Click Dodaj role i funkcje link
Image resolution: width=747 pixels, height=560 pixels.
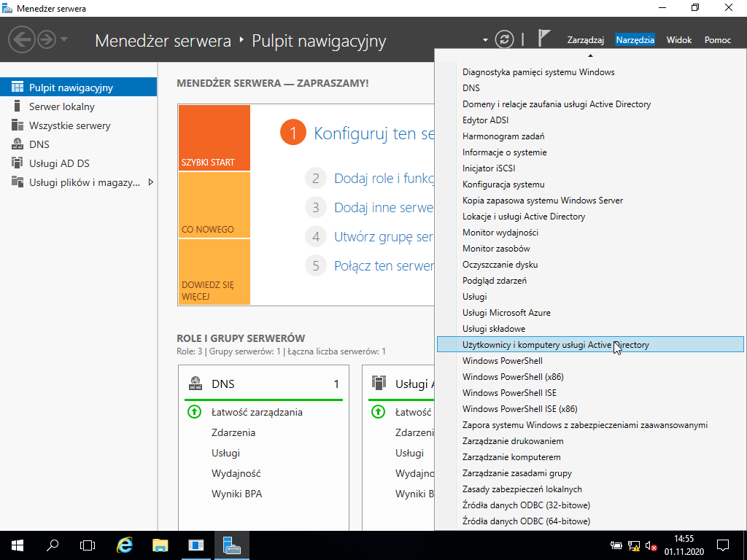[x=384, y=179]
